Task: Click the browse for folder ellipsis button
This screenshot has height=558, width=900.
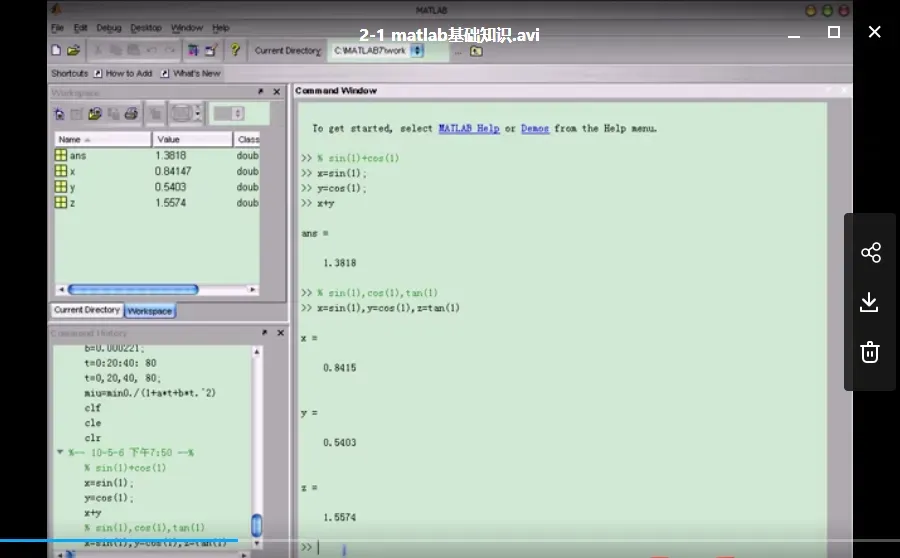Action: coord(458,52)
